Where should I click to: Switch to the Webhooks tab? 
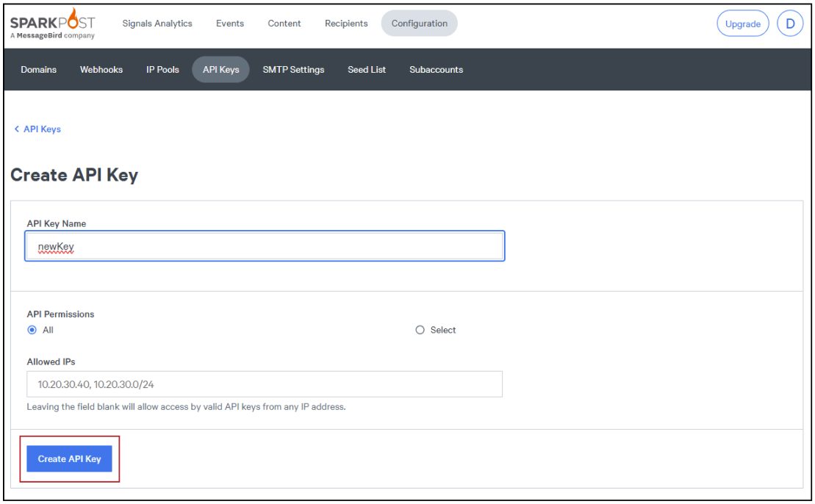pos(101,70)
